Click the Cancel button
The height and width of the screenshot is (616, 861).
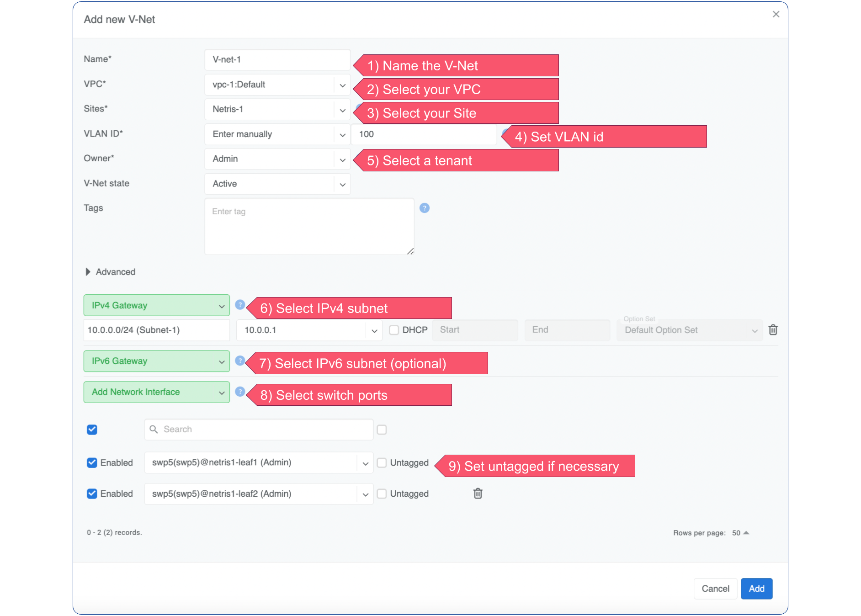point(715,589)
